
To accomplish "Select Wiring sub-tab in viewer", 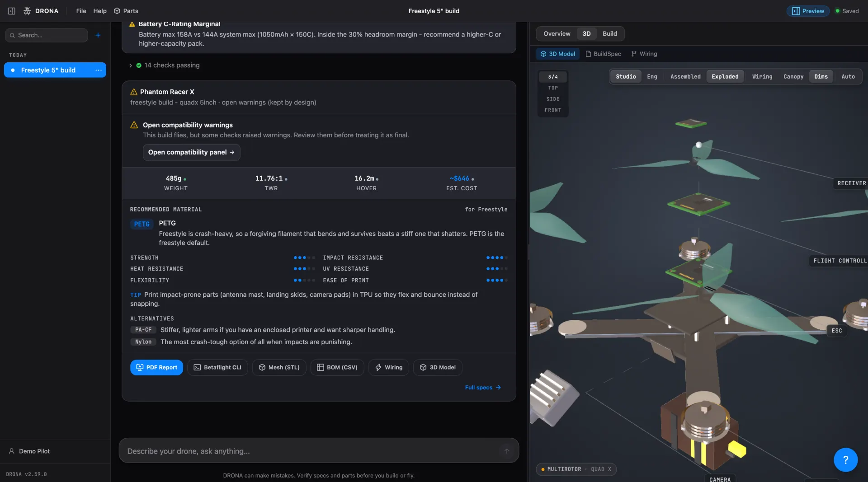I will 644,54.
